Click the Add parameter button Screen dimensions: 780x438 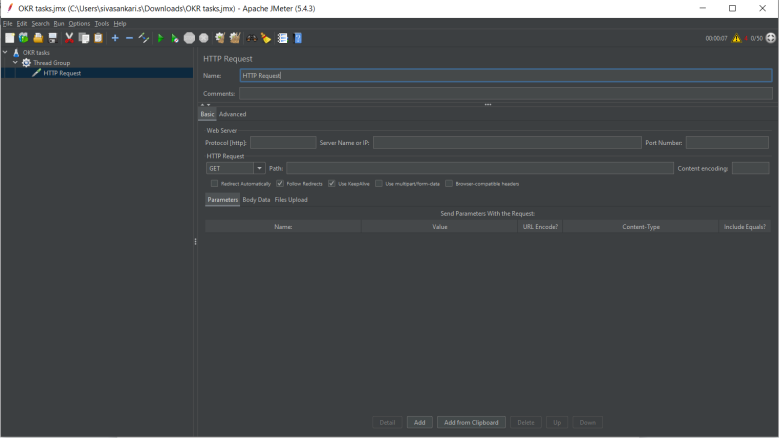[x=419, y=423]
